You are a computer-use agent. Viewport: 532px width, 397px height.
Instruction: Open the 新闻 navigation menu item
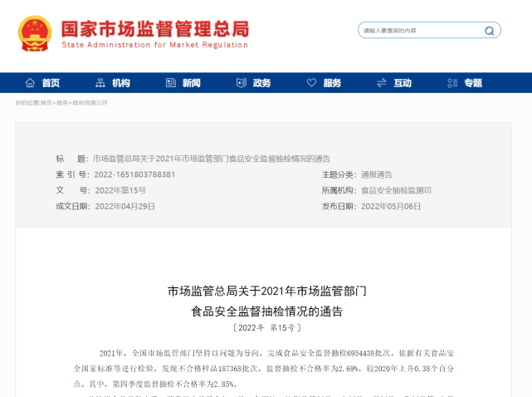(192, 83)
